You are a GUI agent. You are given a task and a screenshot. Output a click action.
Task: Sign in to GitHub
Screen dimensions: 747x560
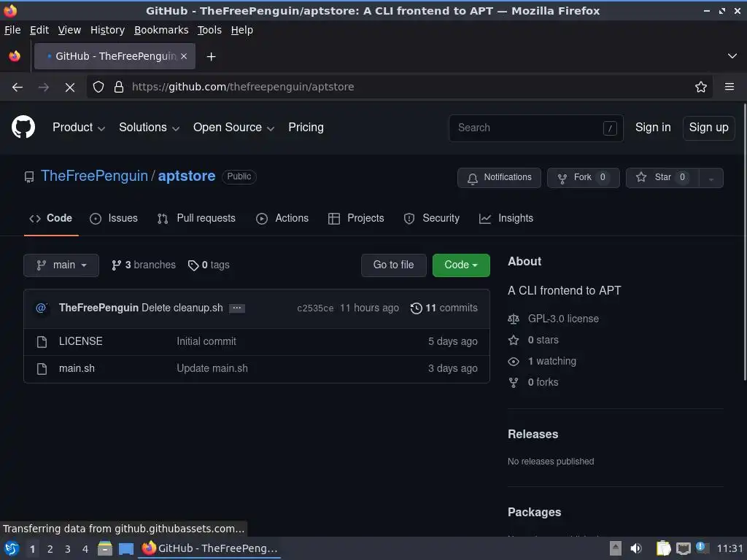[653, 127]
